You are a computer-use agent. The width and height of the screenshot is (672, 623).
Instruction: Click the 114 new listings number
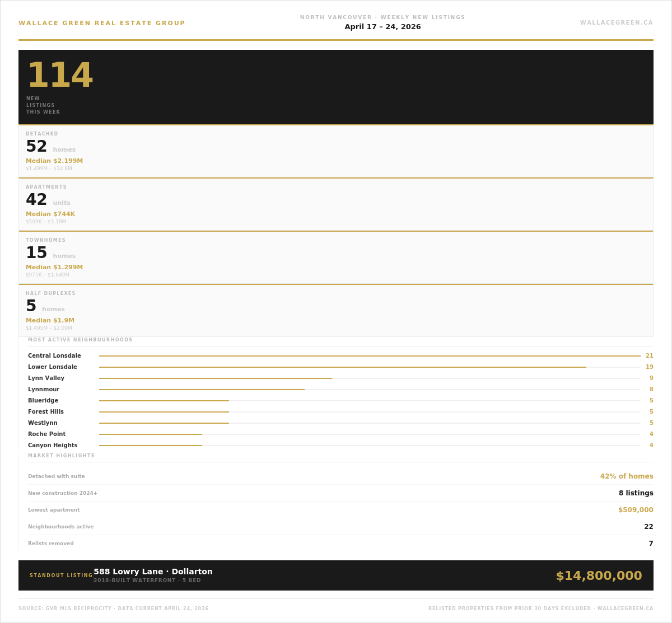pyautogui.click(x=59, y=76)
